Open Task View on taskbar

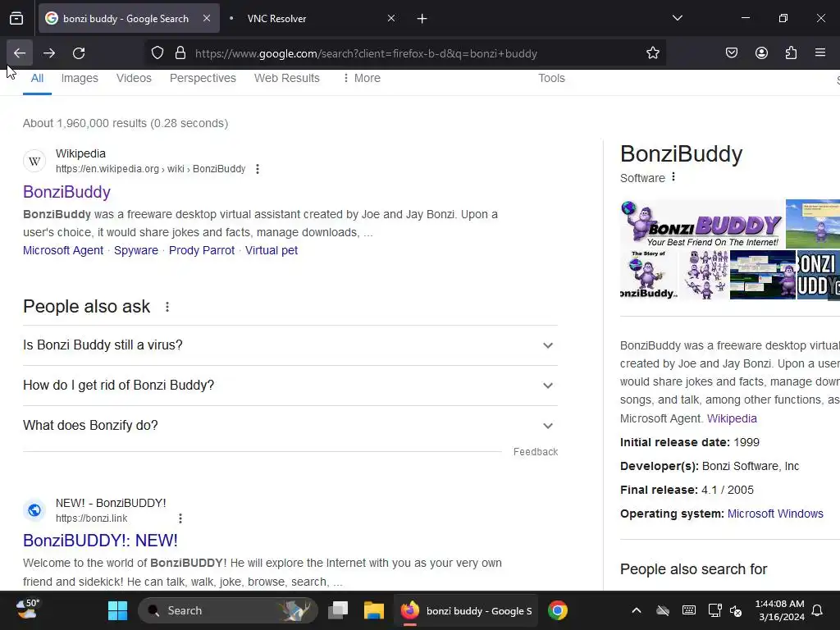pos(338,610)
